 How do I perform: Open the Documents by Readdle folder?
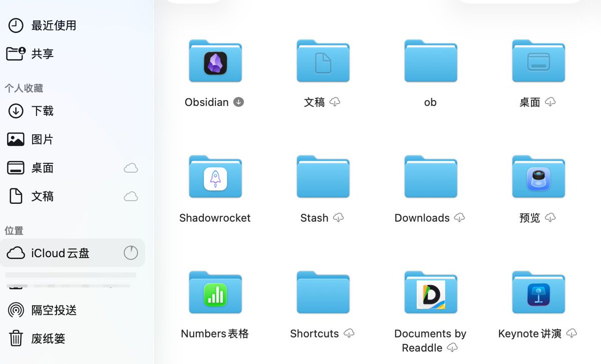(431, 292)
